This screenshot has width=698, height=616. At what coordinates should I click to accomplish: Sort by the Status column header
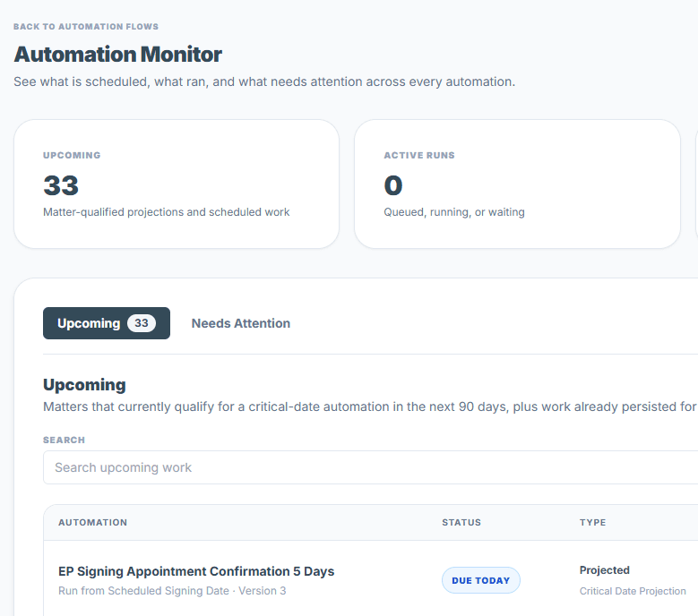[x=461, y=523]
